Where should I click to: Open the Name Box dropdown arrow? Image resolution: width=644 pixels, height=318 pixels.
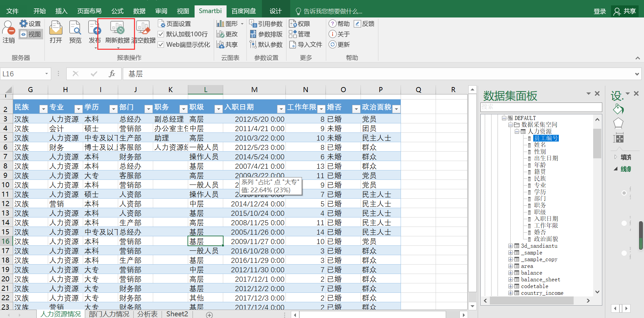point(46,74)
